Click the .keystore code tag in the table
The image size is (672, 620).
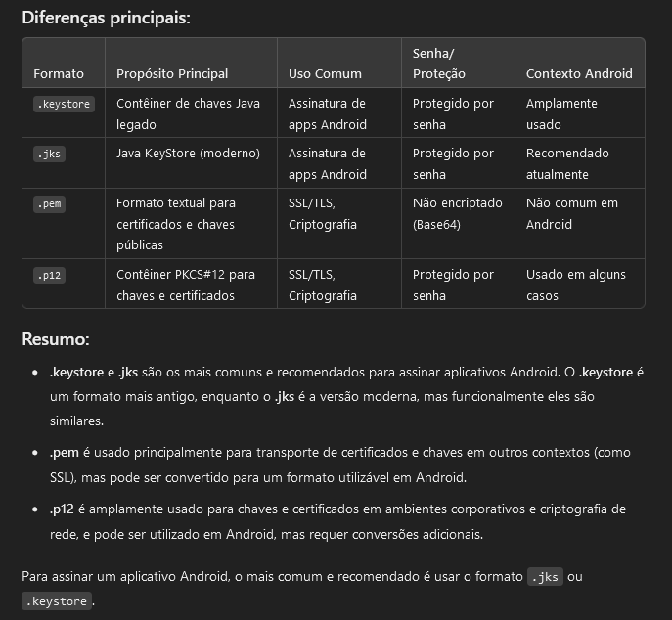(x=64, y=104)
